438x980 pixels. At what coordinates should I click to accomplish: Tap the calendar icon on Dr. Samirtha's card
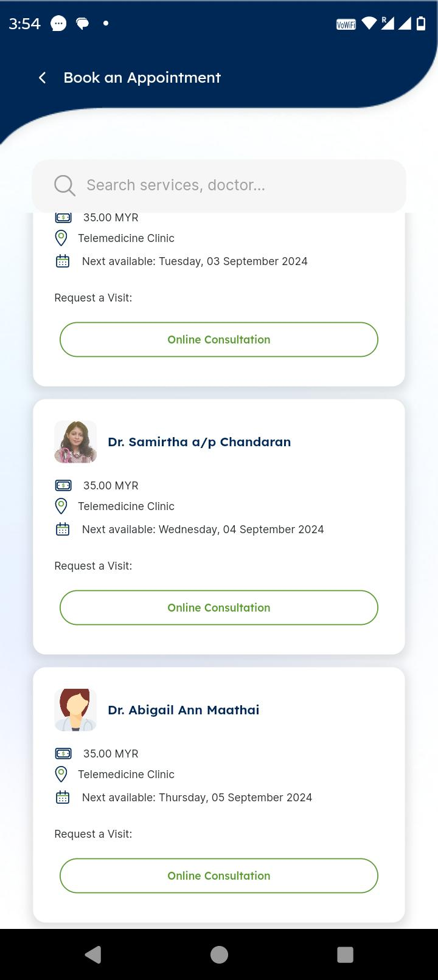63,530
